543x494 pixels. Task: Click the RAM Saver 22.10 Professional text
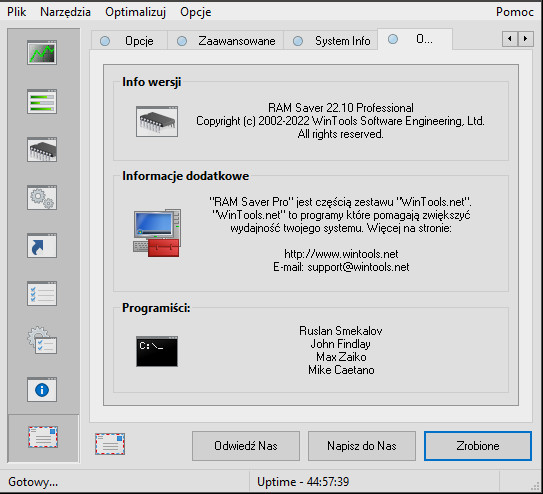[x=341, y=108]
